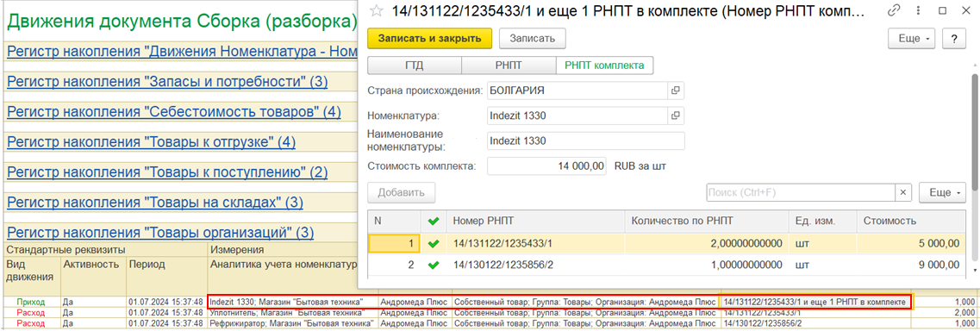Toggle green checkmark in row 1
Viewport: 980px width, 331px height.
[x=433, y=243]
